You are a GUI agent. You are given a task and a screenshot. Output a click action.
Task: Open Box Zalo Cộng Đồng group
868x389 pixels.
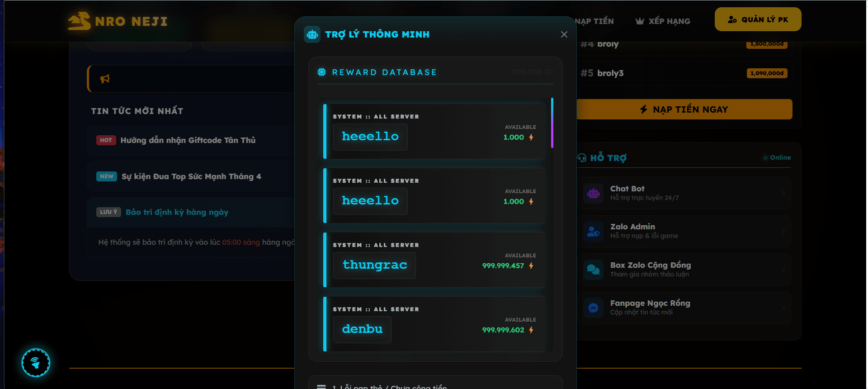(x=684, y=270)
